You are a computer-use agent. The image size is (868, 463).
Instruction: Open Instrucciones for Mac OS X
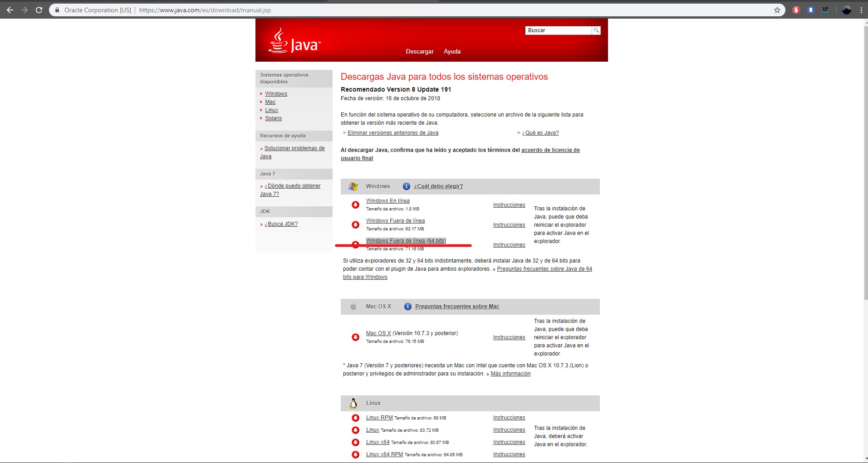coord(509,337)
